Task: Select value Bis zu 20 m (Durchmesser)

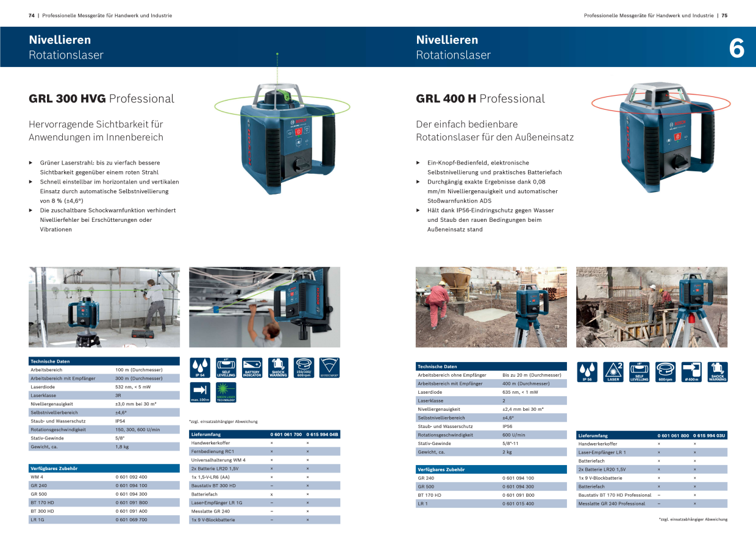Action: [x=532, y=375]
